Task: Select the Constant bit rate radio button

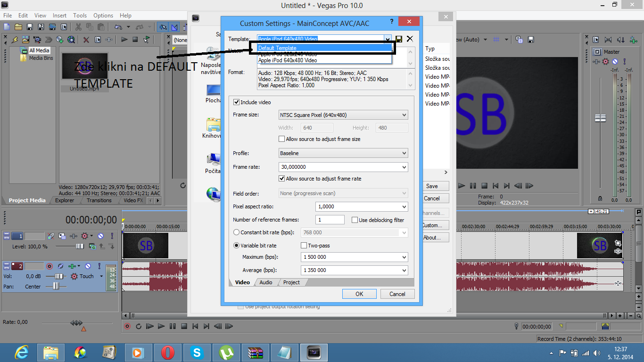Action: point(237,232)
